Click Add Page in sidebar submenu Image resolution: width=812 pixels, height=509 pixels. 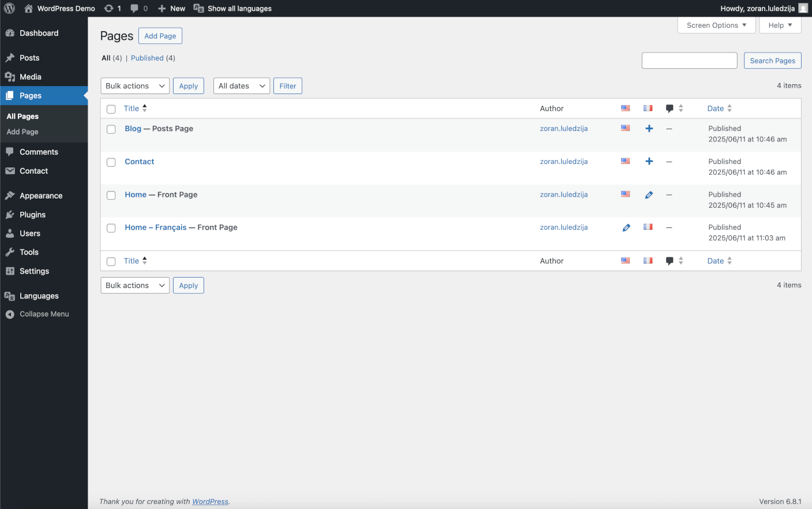tap(22, 132)
